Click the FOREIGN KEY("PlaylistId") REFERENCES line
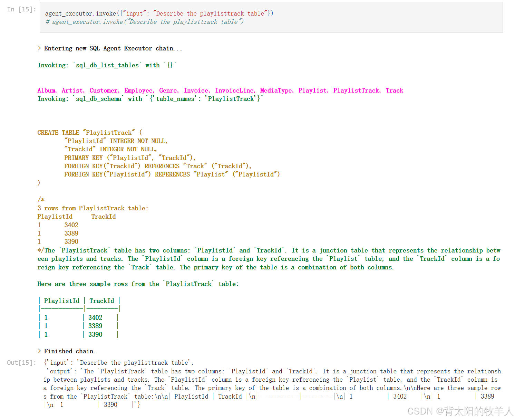Screen dimensions: 515x420 (x=172, y=174)
